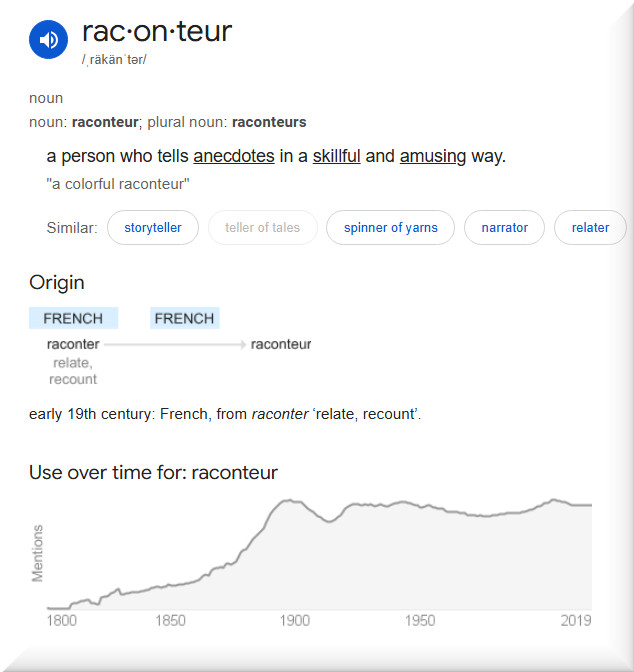Select the 'storyteller' synonym chip
This screenshot has width=634, height=672.
point(153,228)
